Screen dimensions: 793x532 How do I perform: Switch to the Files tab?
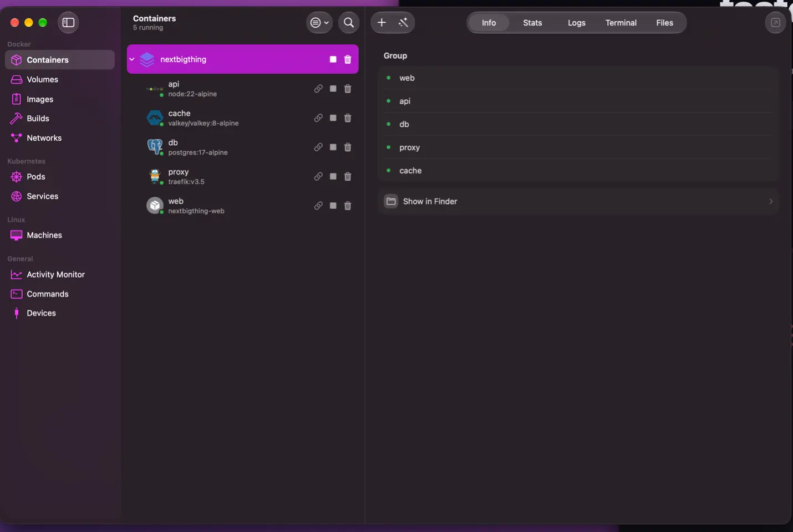[x=664, y=23]
